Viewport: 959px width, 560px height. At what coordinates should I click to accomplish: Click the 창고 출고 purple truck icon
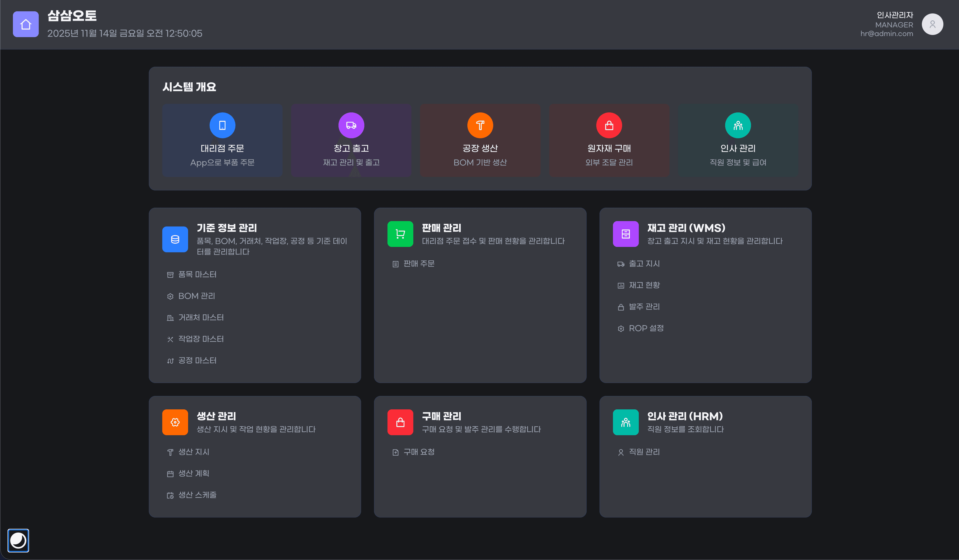[351, 125]
